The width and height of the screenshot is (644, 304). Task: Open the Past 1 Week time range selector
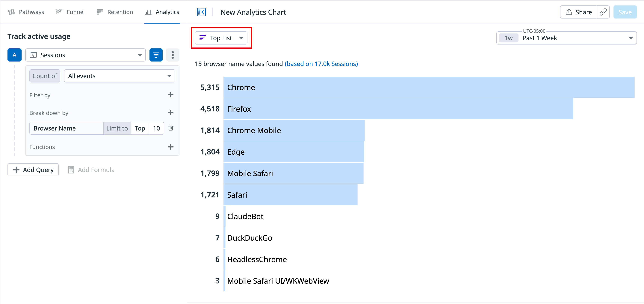(x=566, y=38)
